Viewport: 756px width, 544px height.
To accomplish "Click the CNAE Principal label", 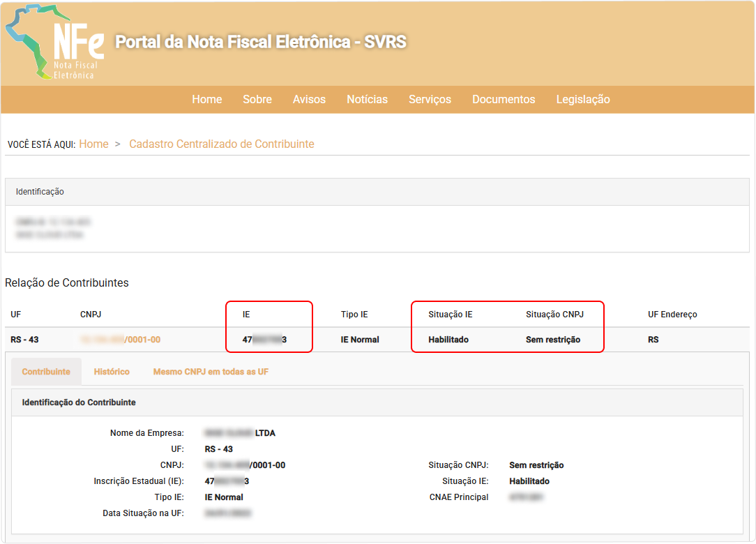I will [x=459, y=497].
